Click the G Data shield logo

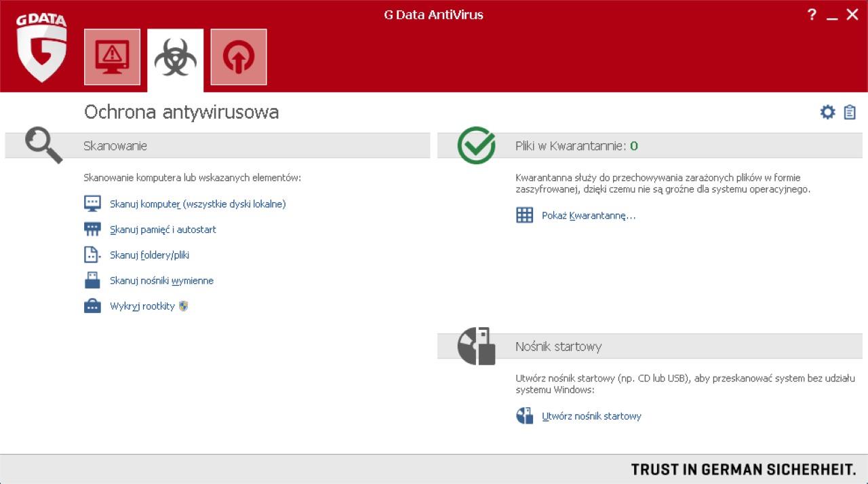[42, 48]
